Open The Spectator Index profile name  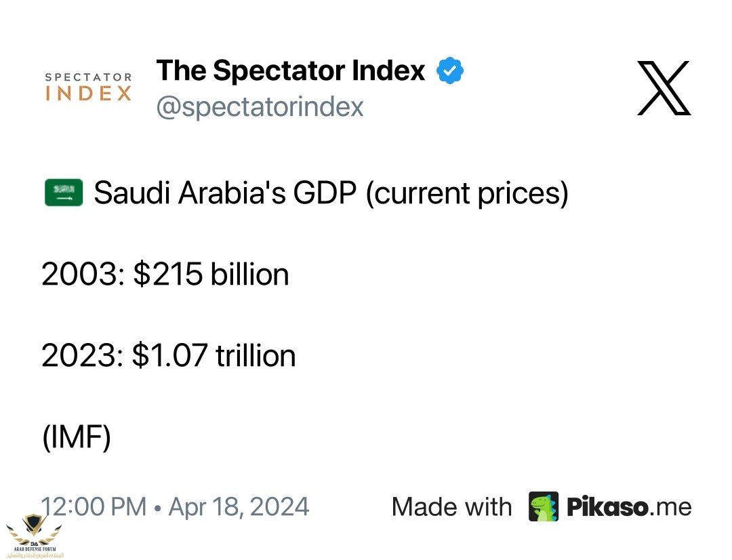290,71
